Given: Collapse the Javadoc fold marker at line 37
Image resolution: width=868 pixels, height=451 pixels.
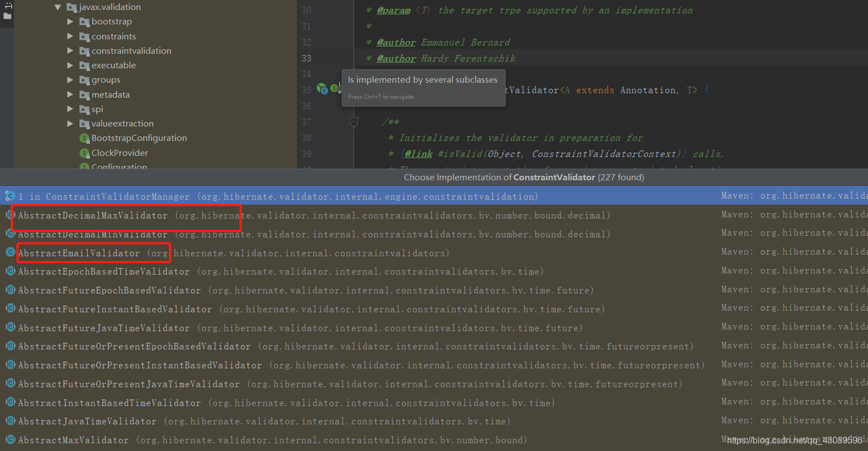Looking at the screenshot, I should click(x=354, y=121).
